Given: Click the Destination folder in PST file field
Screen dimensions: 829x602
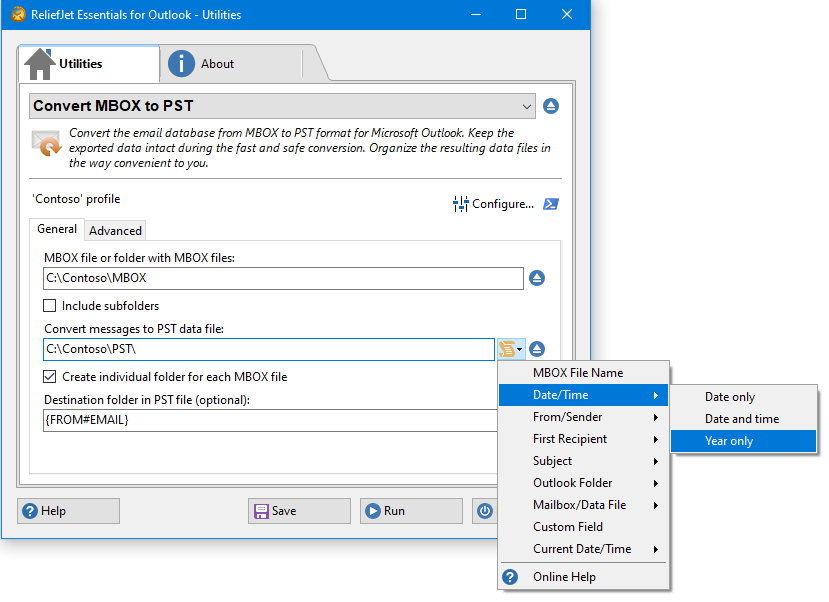Looking at the screenshot, I should 270,421.
